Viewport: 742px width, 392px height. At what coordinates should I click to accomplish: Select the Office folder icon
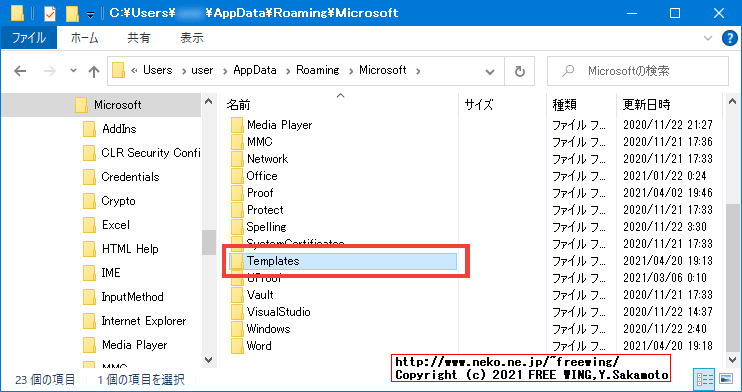coord(237,176)
